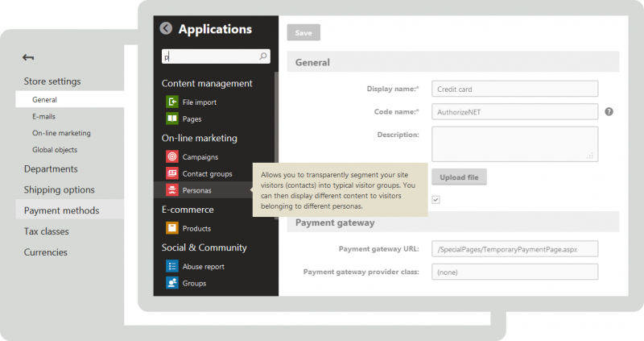This screenshot has height=341, width=644.
Task: Click the green Pages icon
Action: (172, 119)
